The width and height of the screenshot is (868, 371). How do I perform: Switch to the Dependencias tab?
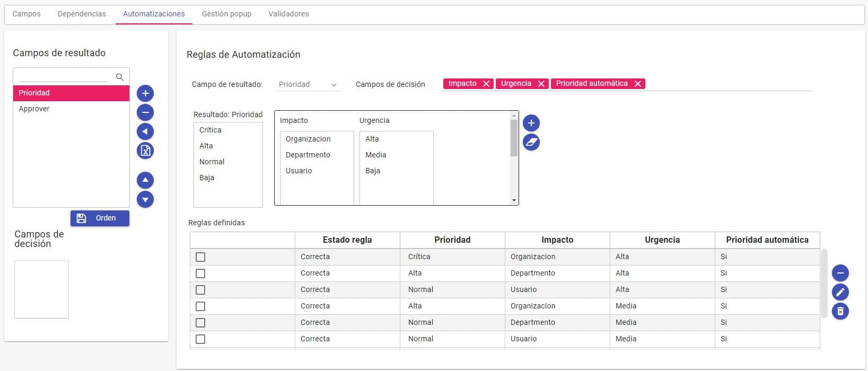pyautogui.click(x=82, y=14)
